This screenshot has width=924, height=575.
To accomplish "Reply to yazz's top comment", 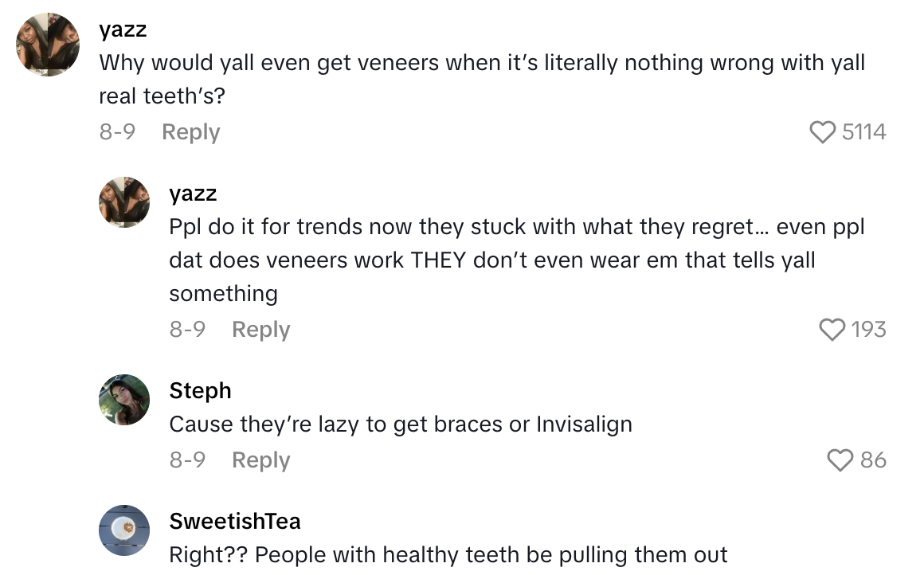I will [x=190, y=132].
